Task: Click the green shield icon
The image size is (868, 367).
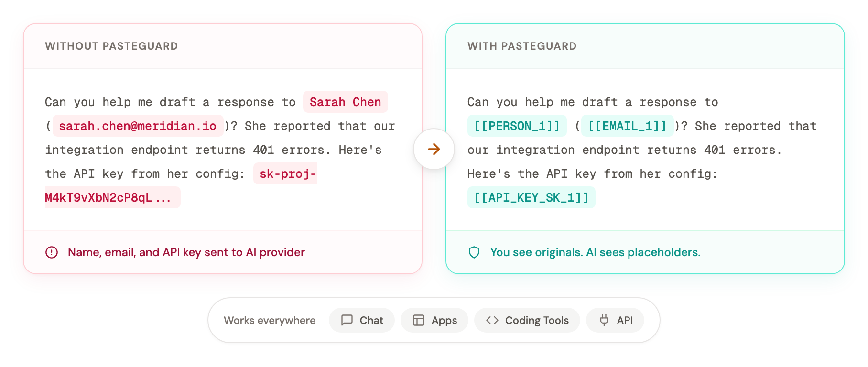Action: [x=474, y=252]
